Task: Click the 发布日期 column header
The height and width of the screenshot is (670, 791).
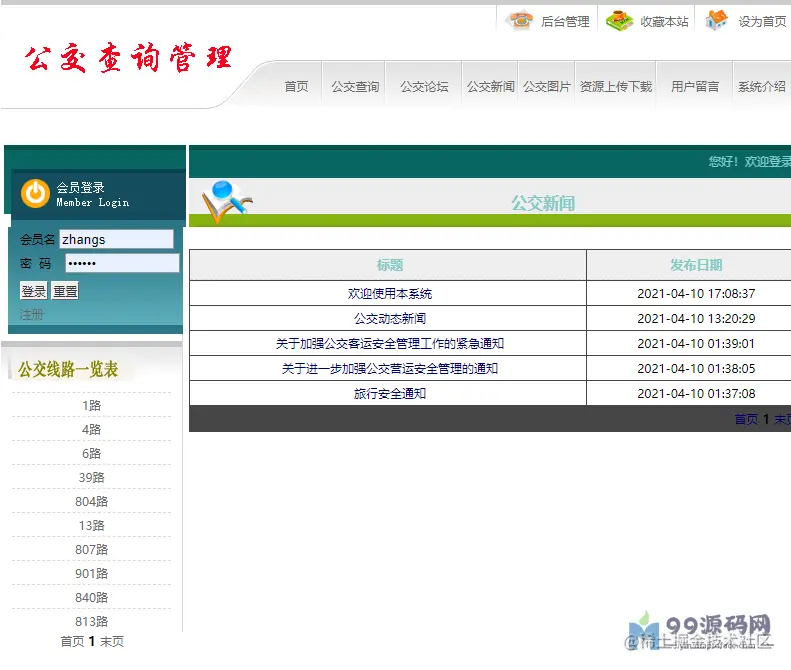Action: click(x=696, y=265)
